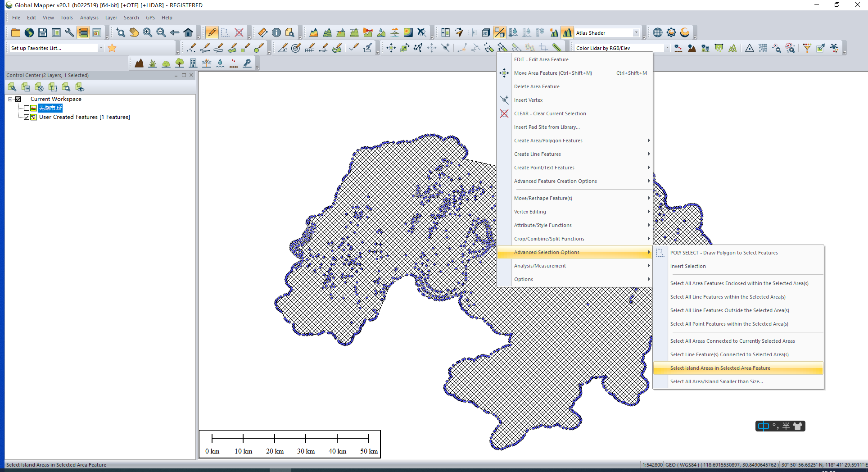
Task: Choose Delete Area Feature from context menu
Action: click(x=575, y=86)
